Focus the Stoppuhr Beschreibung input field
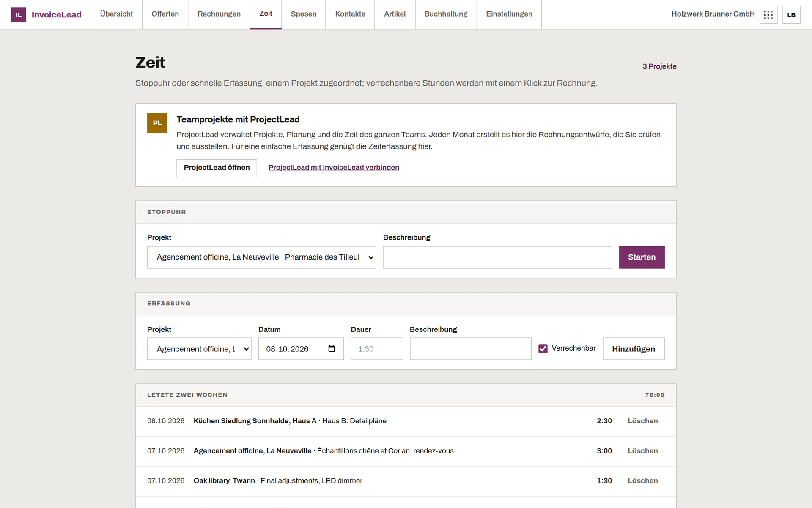 point(497,257)
